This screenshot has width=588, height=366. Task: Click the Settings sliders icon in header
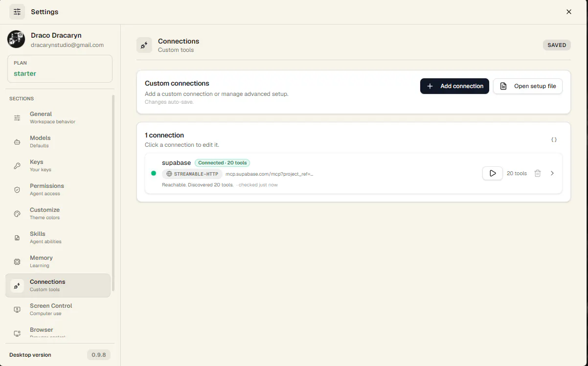pos(17,12)
